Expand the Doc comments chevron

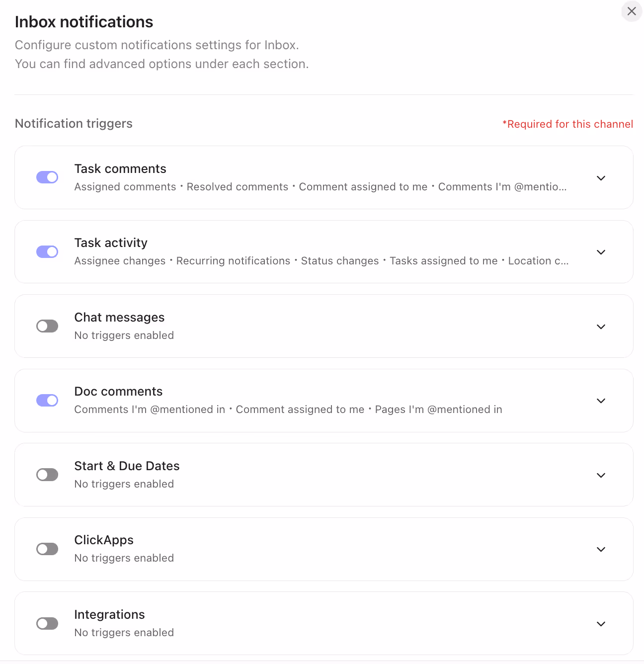pos(601,401)
